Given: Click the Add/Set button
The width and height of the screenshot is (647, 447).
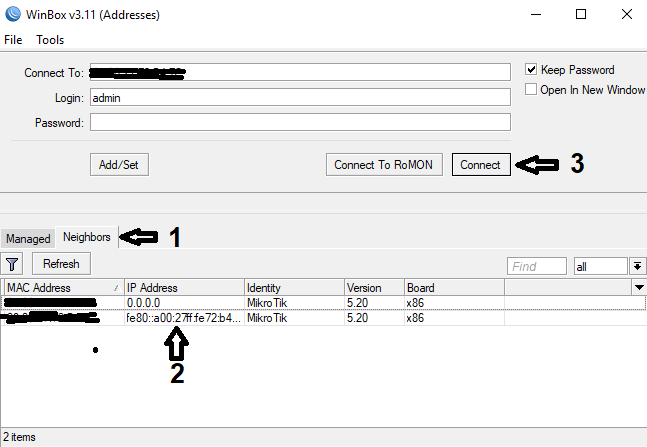Looking at the screenshot, I should 119,165.
